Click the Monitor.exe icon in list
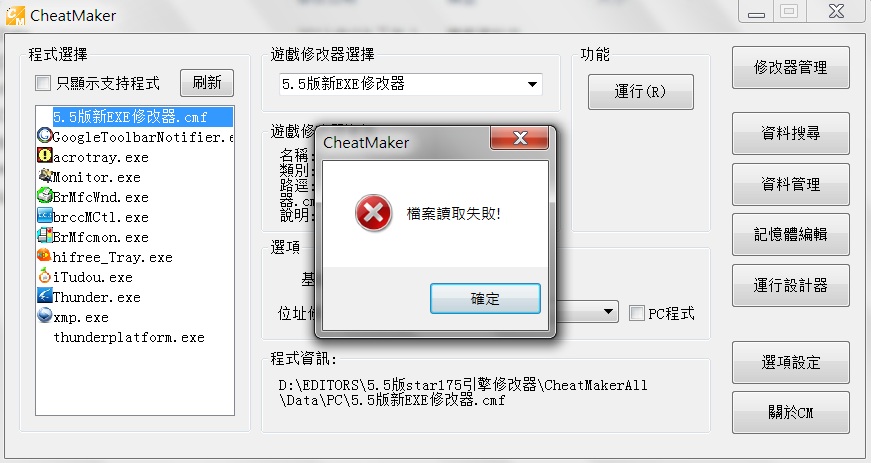The height and width of the screenshot is (463, 871). 44,176
